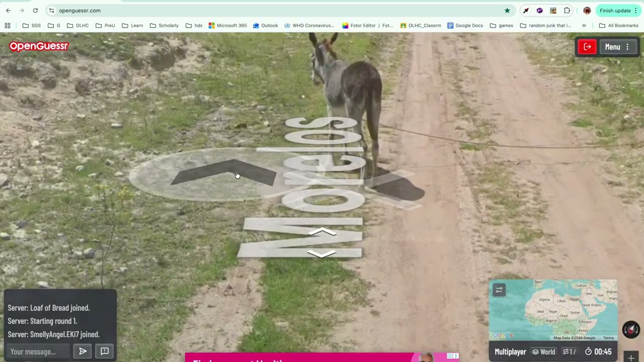The width and height of the screenshot is (644, 362).
Task: Open the games bookmarks folder
Action: (x=501, y=26)
